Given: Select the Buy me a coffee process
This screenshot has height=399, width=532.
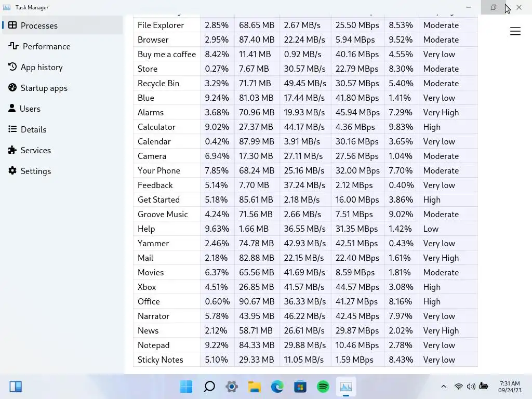Looking at the screenshot, I should coord(305,54).
